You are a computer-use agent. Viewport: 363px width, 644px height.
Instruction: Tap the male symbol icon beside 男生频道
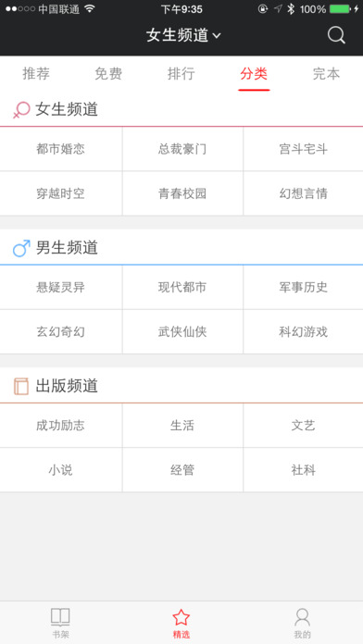click(x=21, y=248)
